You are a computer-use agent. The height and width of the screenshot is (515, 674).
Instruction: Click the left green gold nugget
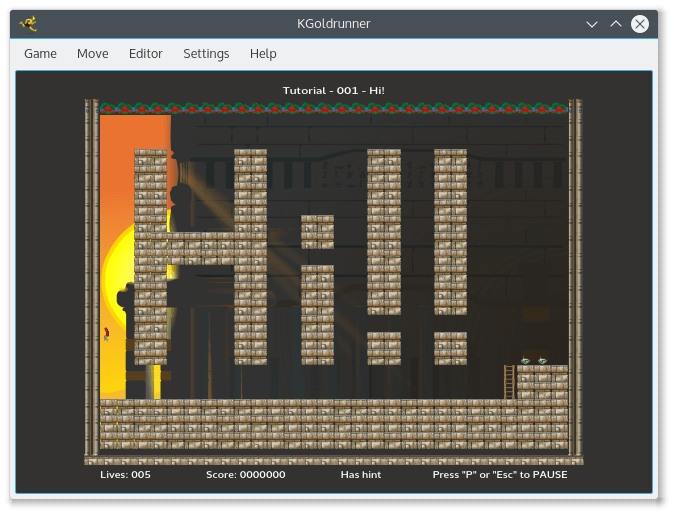click(x=525, y=361)
